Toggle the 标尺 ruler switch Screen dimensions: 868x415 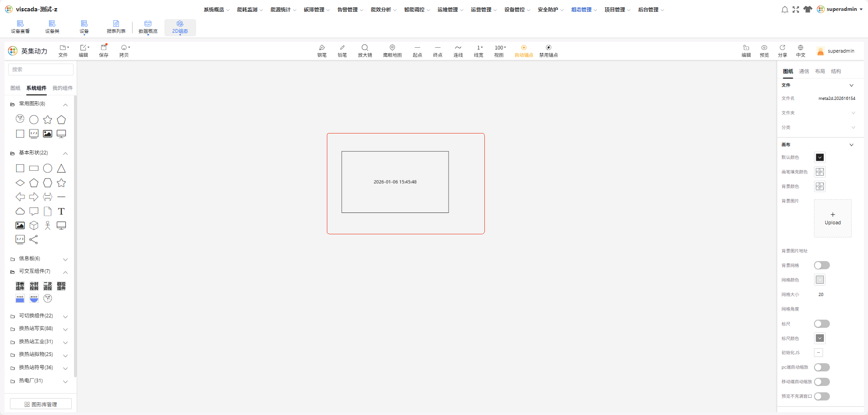822,324
